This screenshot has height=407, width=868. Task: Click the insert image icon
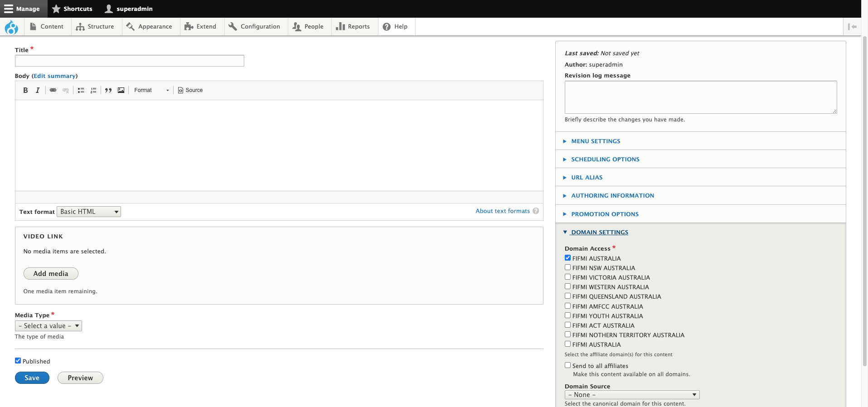point(121,90)
